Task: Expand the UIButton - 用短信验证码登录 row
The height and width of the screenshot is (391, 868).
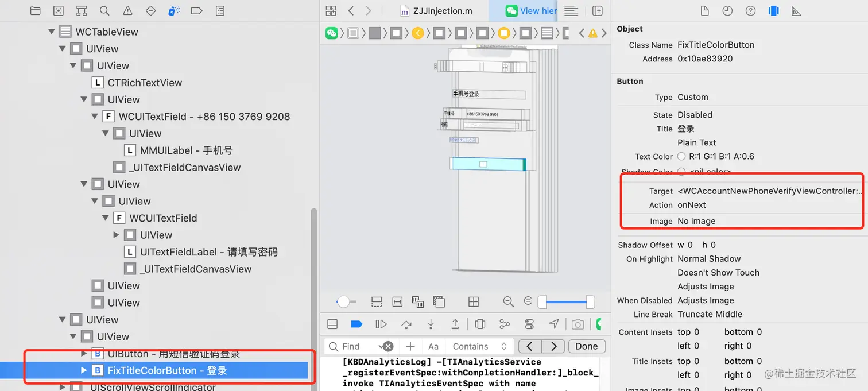Action: click(x=84, y=354)
